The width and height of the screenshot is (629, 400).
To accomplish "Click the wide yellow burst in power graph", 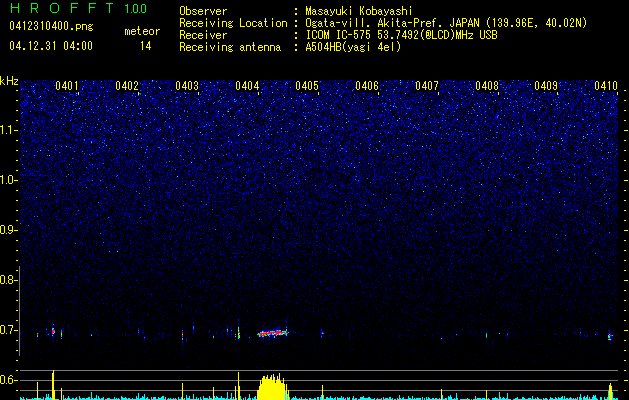I will click(272, 386).
